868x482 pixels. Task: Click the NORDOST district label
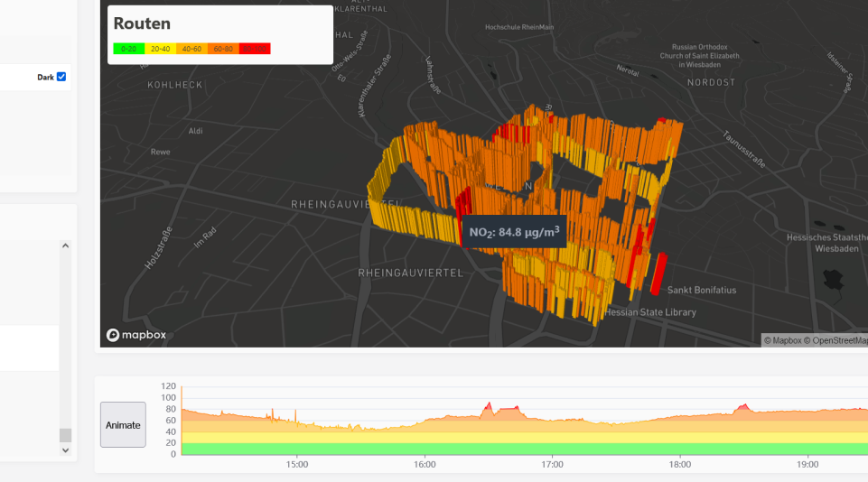click(712, 82)
